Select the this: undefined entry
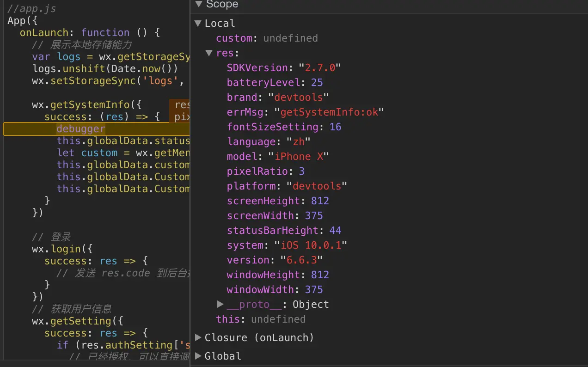Viewport: 588px width, 367px height. point(261,319)
